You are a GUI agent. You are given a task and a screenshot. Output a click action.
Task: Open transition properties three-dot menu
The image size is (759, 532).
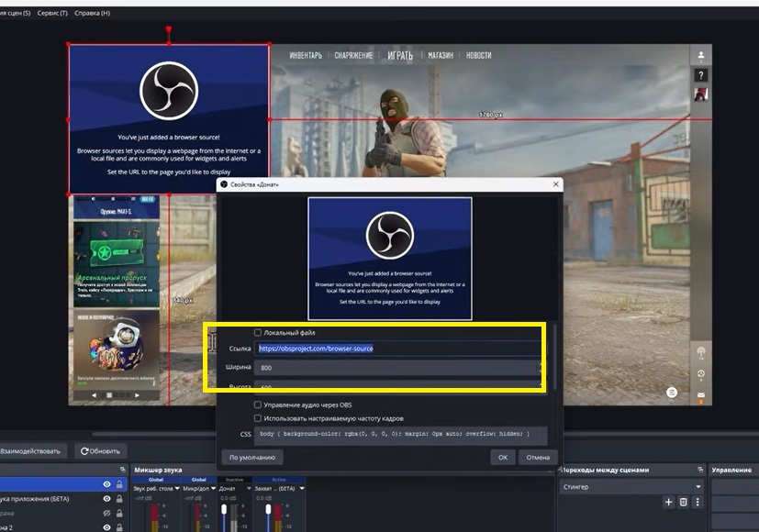click(698, 502)
